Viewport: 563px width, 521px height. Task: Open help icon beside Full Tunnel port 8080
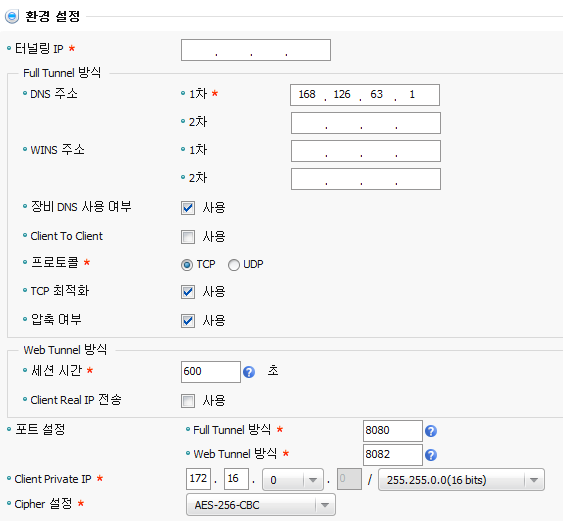[431, 431]
